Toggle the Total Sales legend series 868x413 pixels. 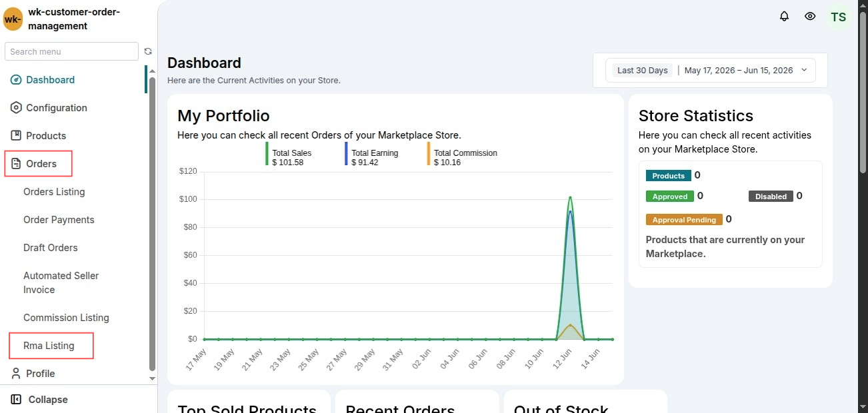point(288,157)
